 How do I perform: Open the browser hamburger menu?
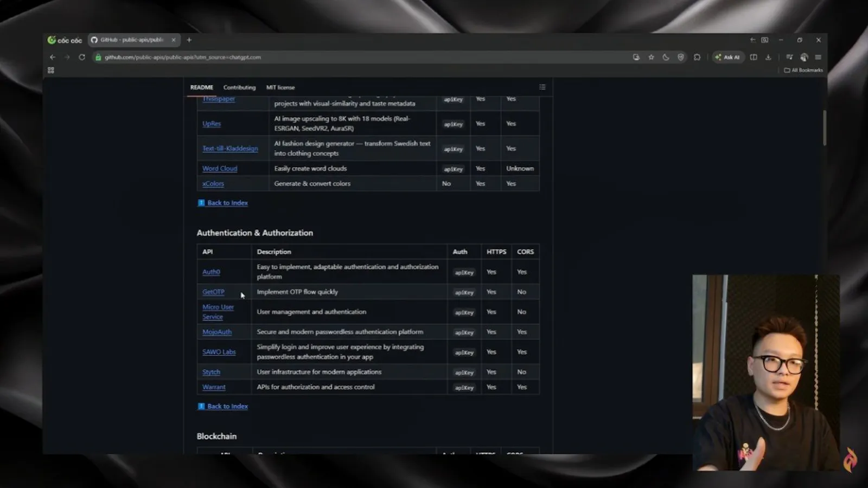(x=818, y=57)
